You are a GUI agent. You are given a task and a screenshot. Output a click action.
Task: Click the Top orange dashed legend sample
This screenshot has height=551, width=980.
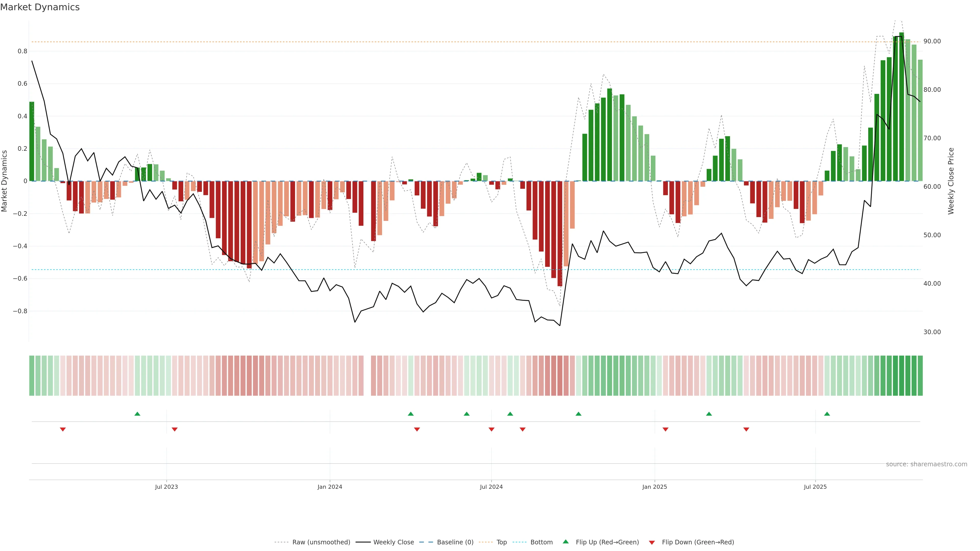(485, 542)
